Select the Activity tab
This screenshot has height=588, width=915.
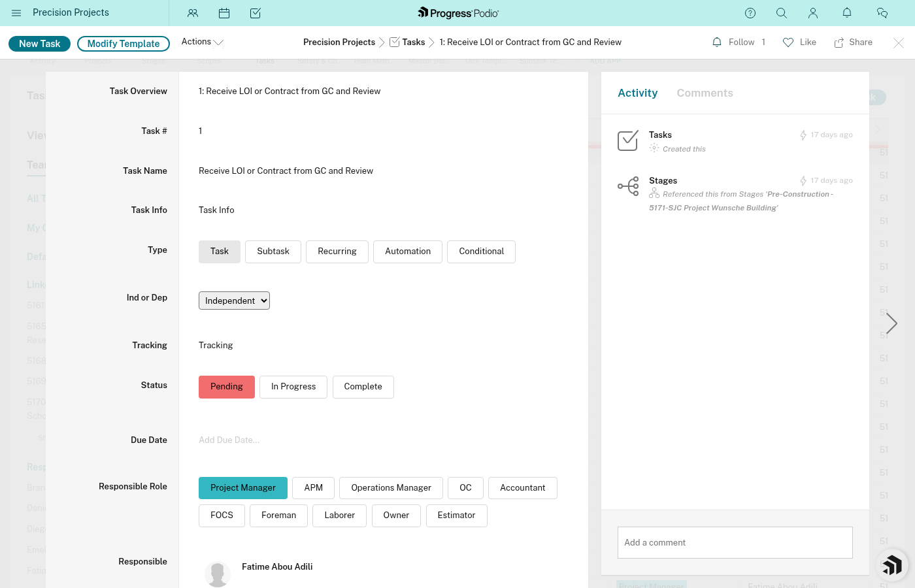[x=637, y=93]
